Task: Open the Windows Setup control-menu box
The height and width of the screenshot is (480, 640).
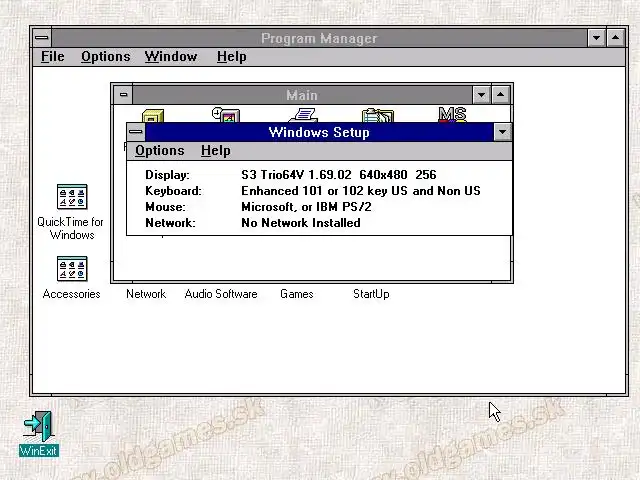Action: tap(136, 132)
